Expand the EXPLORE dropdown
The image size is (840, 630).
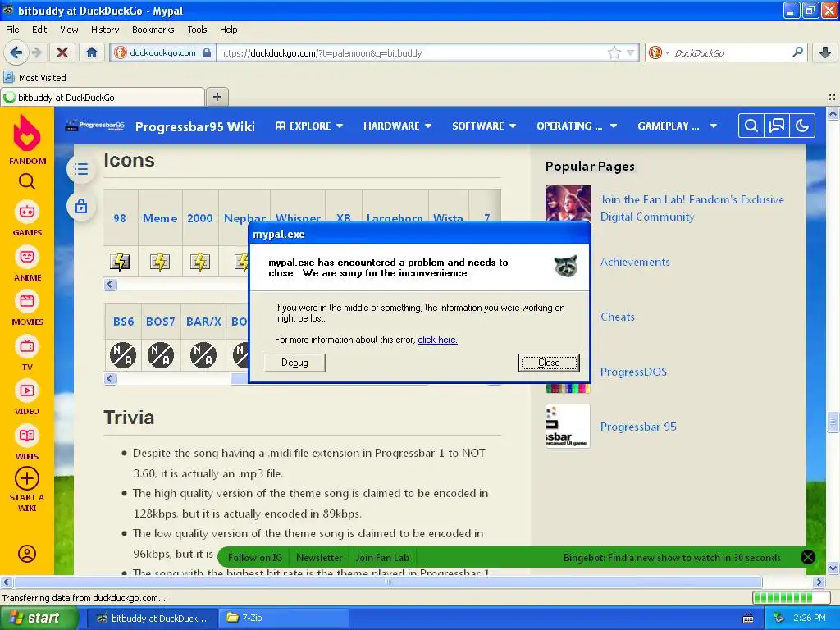309,126
